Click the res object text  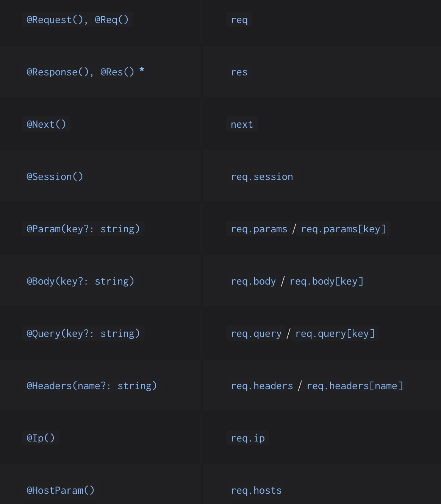pyautogui.click(x=239, y=72)
